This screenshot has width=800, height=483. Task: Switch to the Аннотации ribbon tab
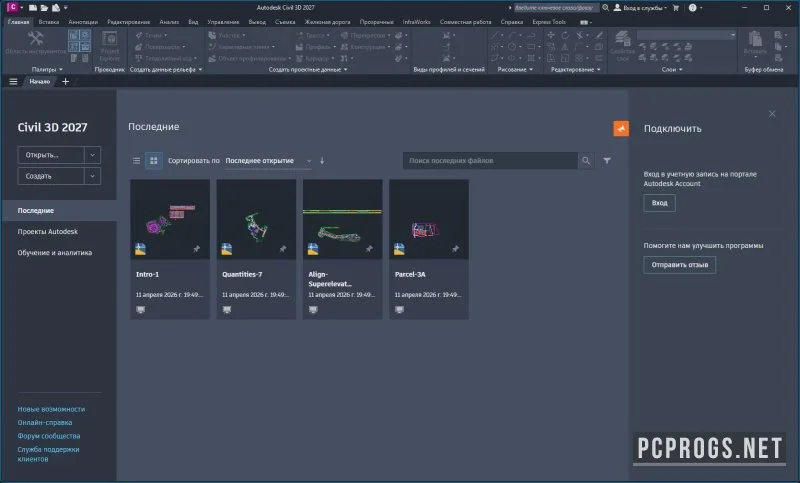pyautogui.click(x=83, y=22)
